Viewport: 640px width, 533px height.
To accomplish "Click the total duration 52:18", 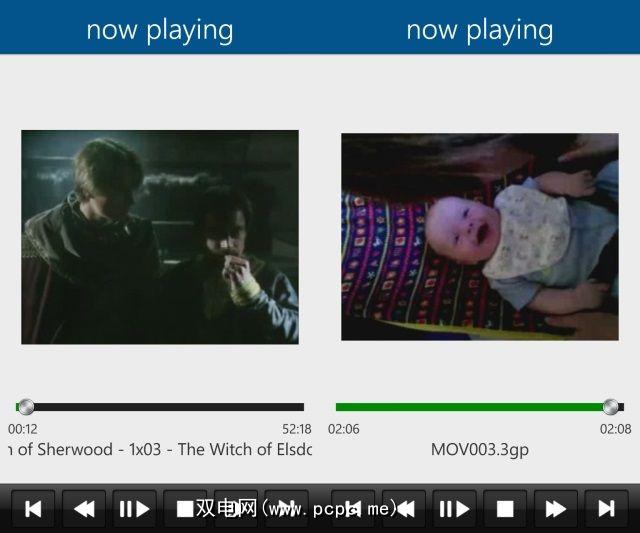I will [x=297, y=429].
